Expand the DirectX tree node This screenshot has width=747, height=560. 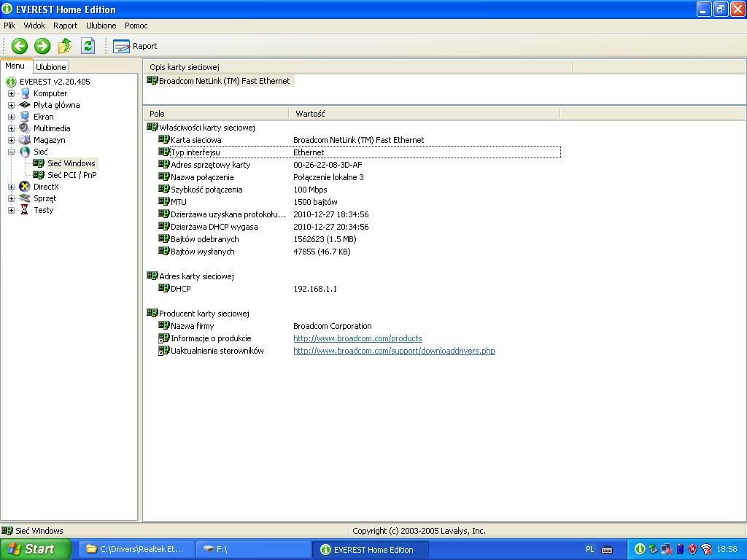tap(10, 187)
